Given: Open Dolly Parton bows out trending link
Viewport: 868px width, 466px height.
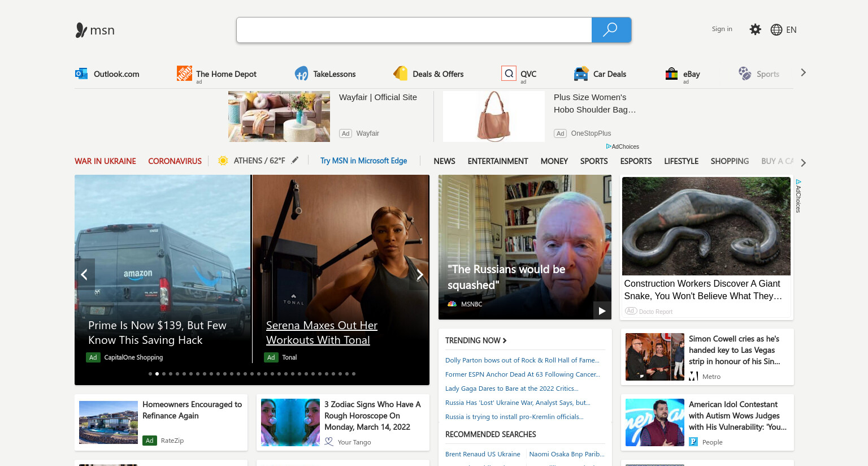Looking at the screenshot, I should (x=522, y=360).
